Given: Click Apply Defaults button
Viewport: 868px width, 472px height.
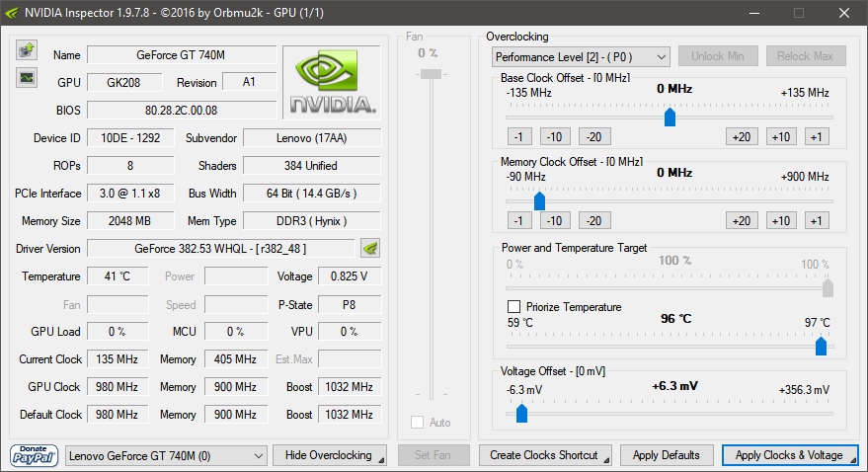Looking at the screenshot, I should click(x=669, y=455).
